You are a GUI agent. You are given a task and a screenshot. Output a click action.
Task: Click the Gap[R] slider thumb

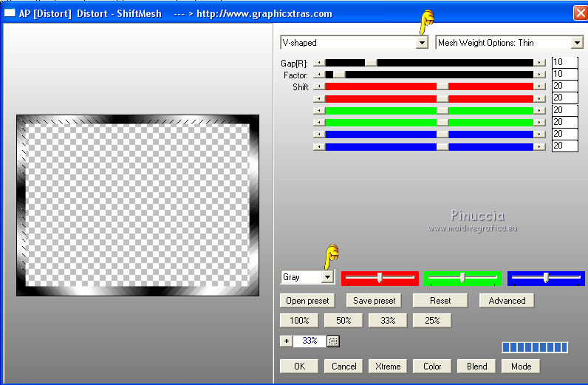[x=371, y=63]
